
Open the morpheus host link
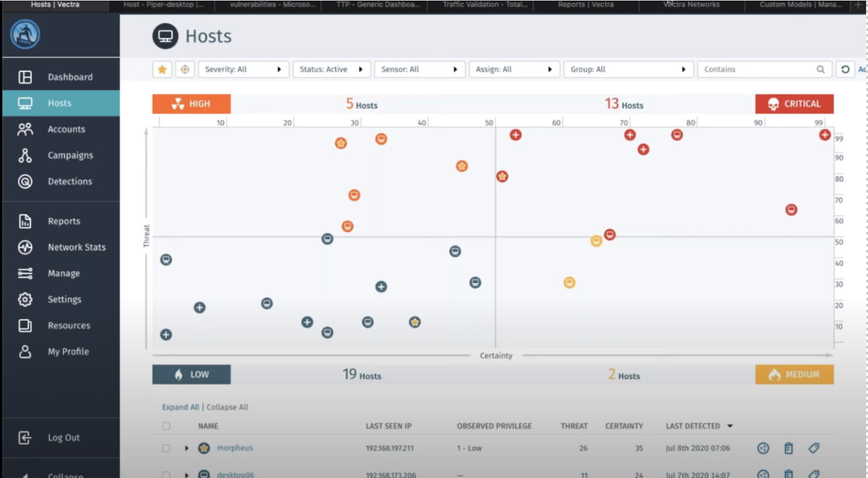click(x=235, y=448)
